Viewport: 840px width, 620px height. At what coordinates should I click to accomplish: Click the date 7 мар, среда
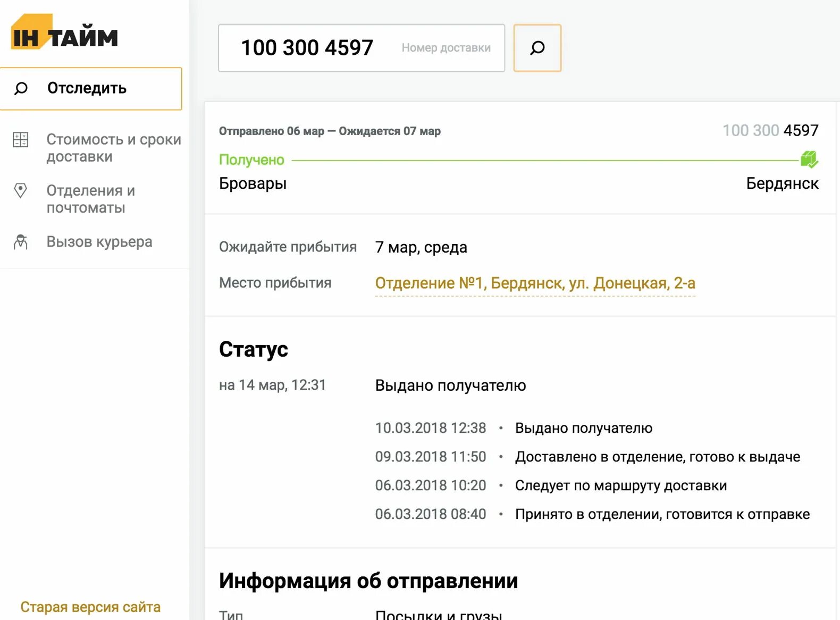tap(421, 247)
